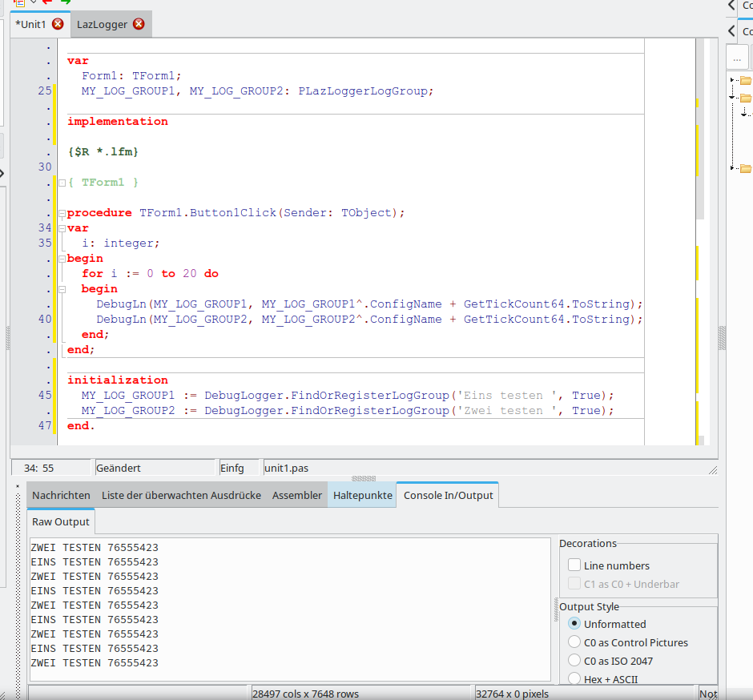
Task: Click the '...' button in the right panel
Action: [737, 57]
